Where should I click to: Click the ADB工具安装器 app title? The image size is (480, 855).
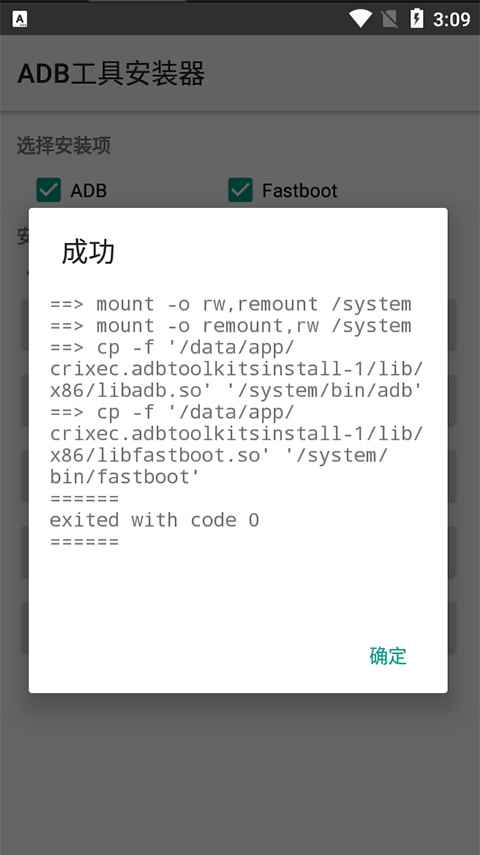[111, 74]
